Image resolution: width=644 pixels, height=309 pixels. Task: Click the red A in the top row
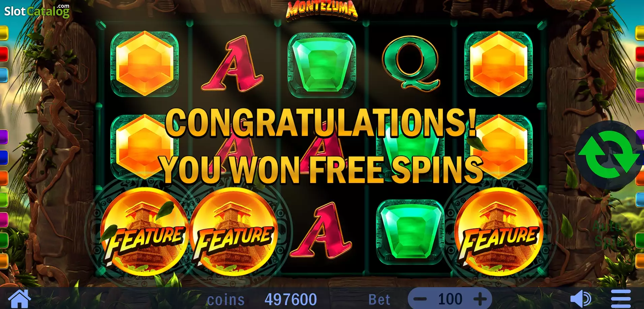(x=233, y=64)
